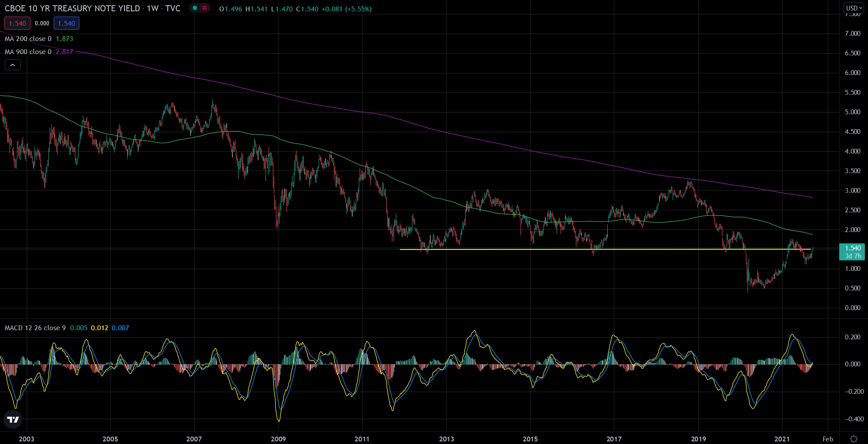Click the market status green dot indicator
Screen dimensions: 868x444
195,8
